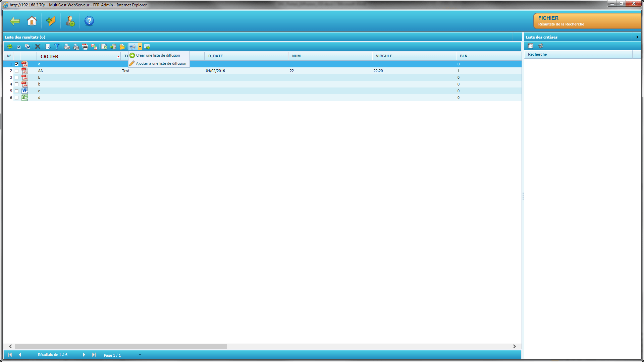
Task: Tick the checkbox on row d
Action: pyautogui.click(x=16, y=98)
